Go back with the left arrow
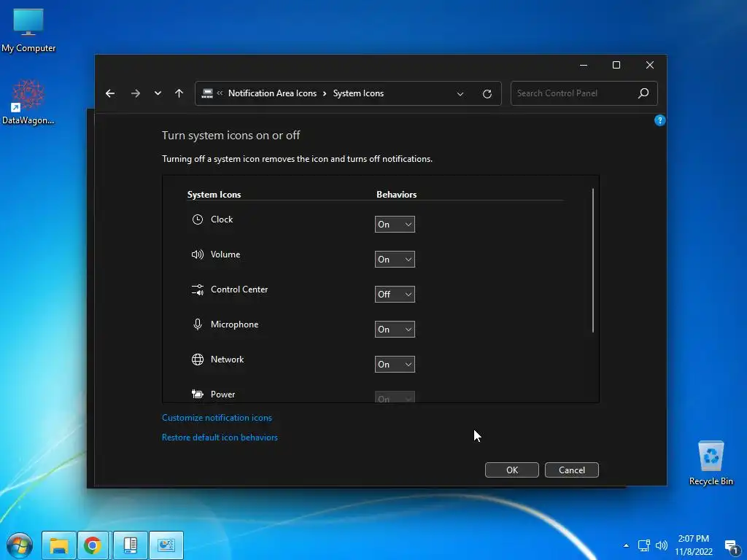 point(110,93)
